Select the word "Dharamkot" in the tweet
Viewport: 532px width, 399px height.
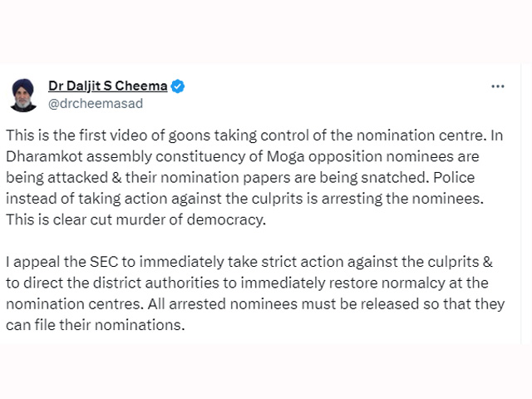(x=44, y=156)
